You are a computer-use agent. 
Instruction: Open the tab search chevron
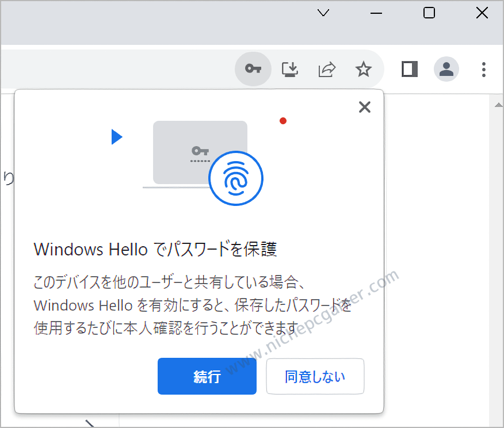coord(323,13)
